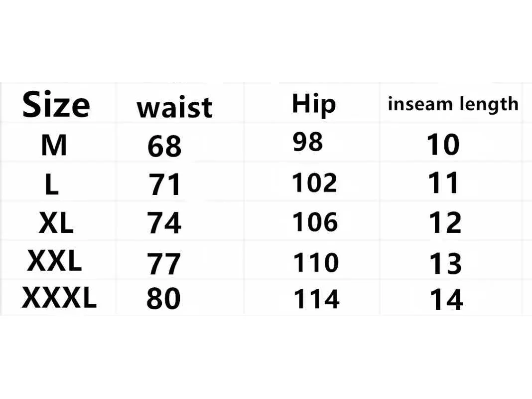
Task: Click the waist column header
Action: point(175,108)
